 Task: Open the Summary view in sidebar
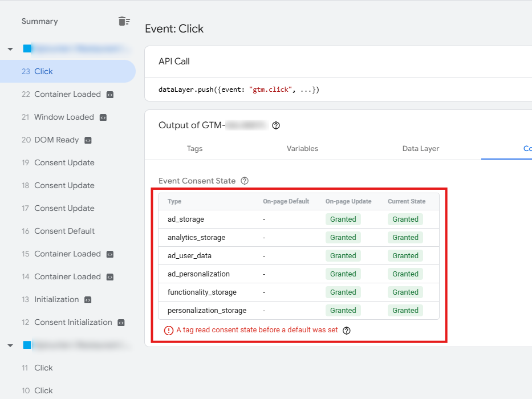coord(39,21)
